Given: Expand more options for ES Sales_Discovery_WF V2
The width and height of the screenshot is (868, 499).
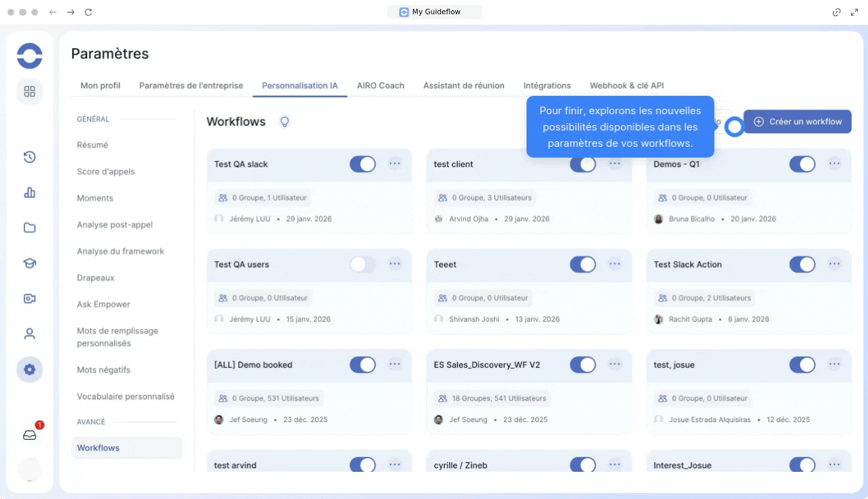Looking at the screenshot, I should tap(615, 364).
